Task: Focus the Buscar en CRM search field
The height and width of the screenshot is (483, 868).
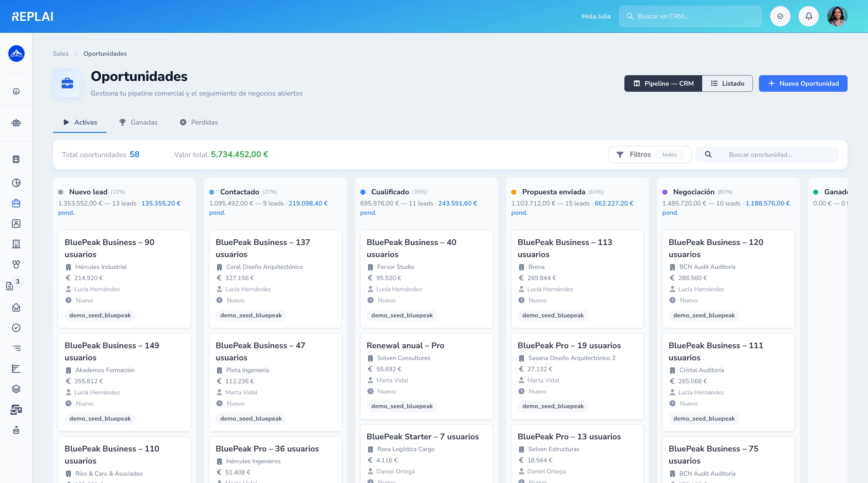Action: tap(690, 16)
